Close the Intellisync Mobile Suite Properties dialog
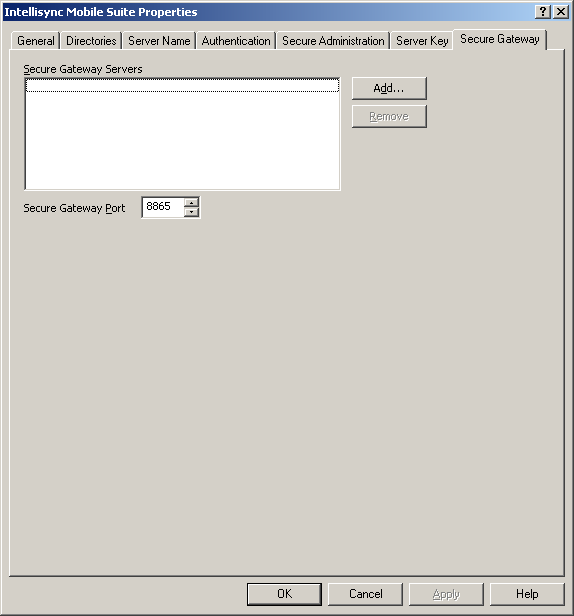The image size is (574, 616). [x=561, y=12]
